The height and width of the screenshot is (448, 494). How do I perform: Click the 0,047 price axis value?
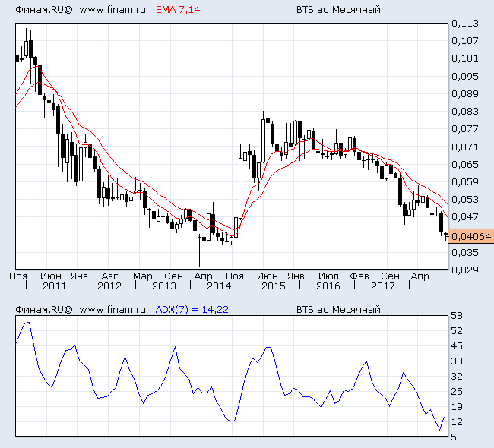[x=464, y=217]
